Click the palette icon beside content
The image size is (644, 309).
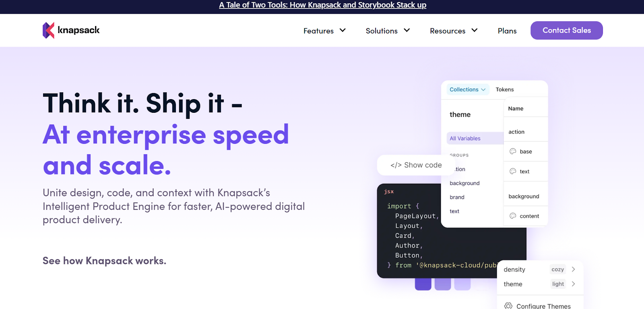click(x=513, y=216)
